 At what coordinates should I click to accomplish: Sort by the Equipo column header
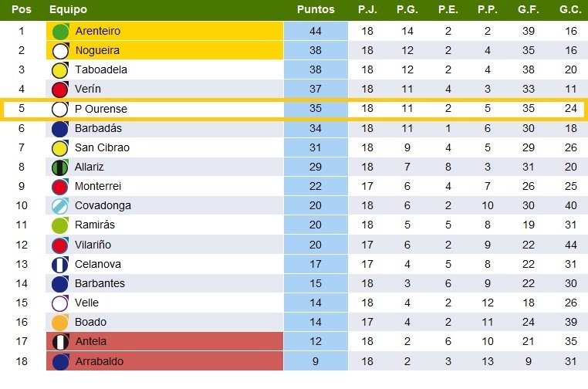click(68, 9)
